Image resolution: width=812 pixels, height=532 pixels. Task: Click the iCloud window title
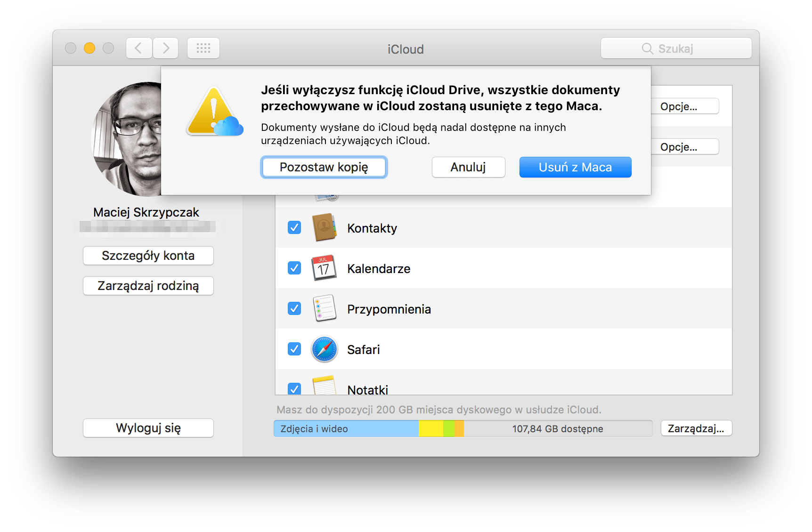pos(406,49)
